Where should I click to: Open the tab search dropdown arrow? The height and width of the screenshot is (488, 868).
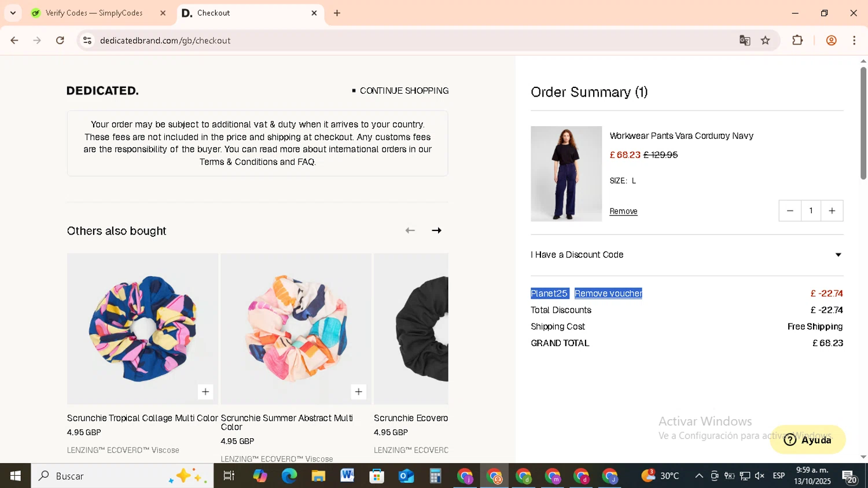(13, 13)
